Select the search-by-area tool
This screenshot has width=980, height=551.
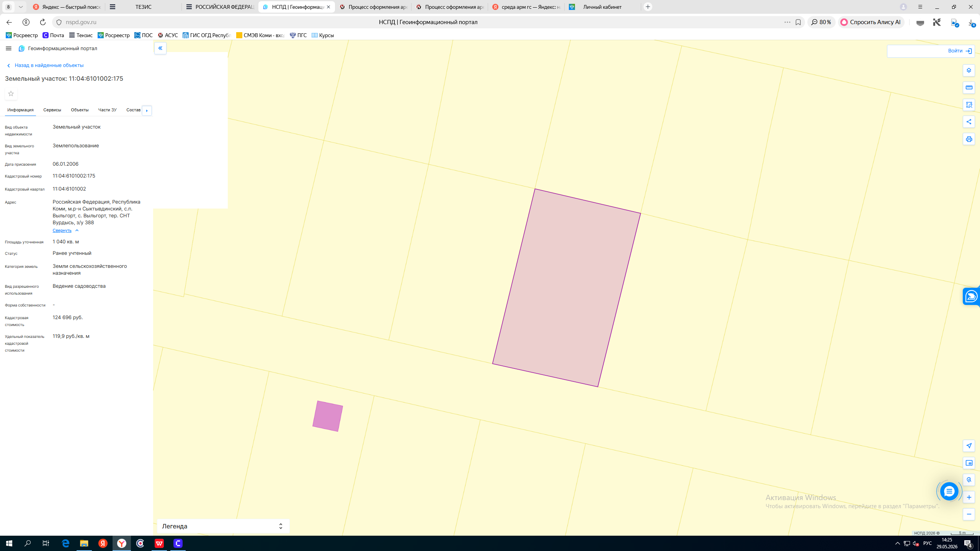pos(969,105)
